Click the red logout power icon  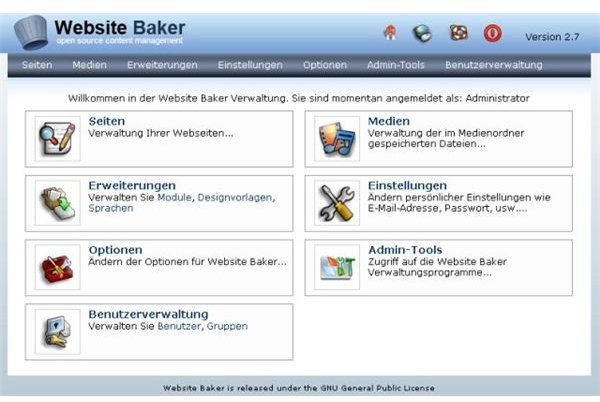coord(492,33)
